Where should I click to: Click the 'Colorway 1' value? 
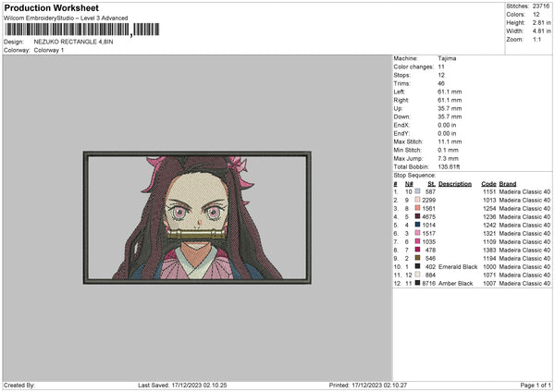(x=49, y=50)
